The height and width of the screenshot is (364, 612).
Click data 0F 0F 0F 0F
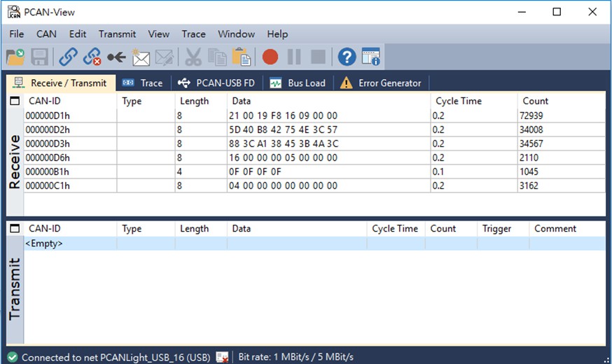click(x=255, y=172)
